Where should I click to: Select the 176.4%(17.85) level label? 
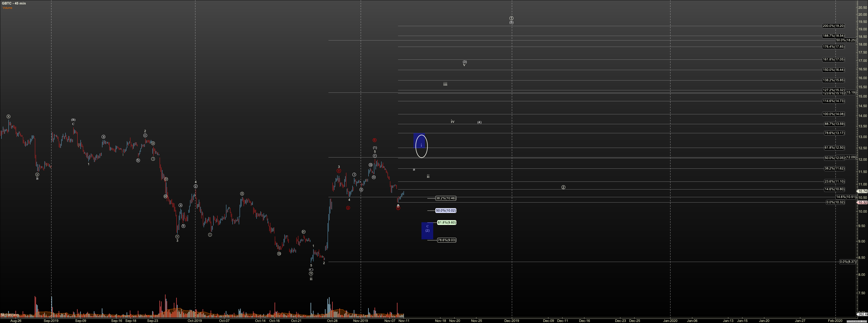(x=833, y=47)
